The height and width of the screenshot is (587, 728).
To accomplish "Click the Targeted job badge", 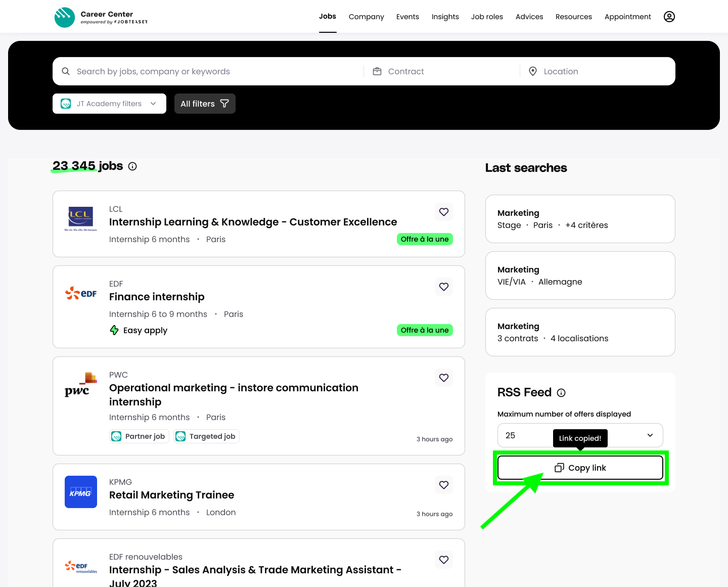I will coord(206,436).
